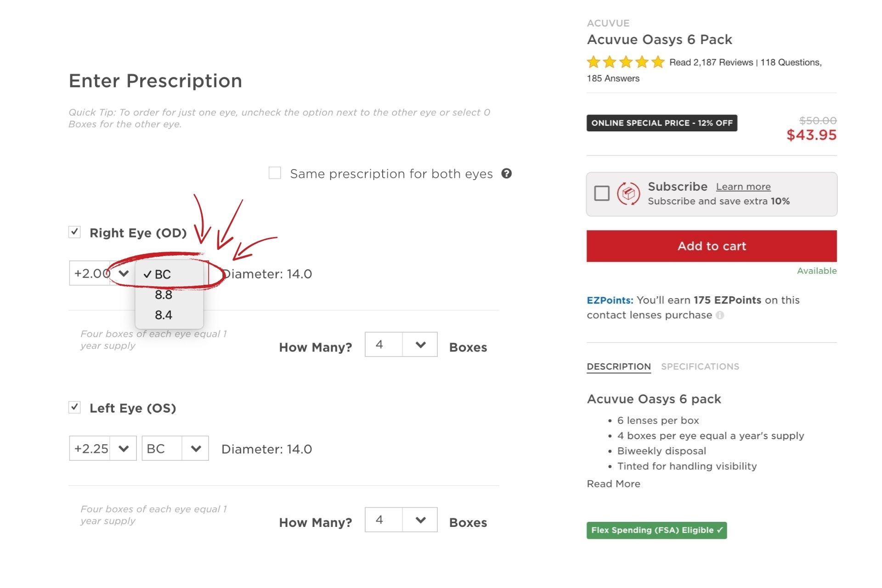
Task: Switch to the Specifications tab
Action: pyautogui.click(x=700, y=367)
